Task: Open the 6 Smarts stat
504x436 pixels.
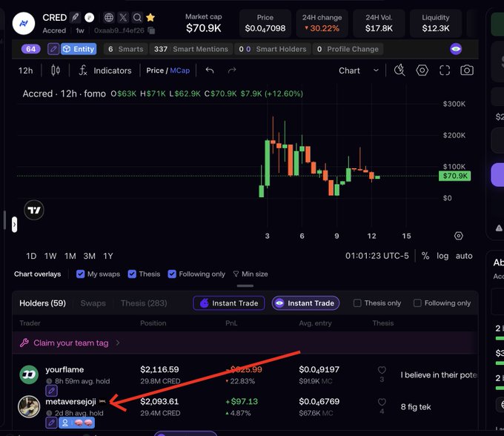Action: click(x=126, y=49)
